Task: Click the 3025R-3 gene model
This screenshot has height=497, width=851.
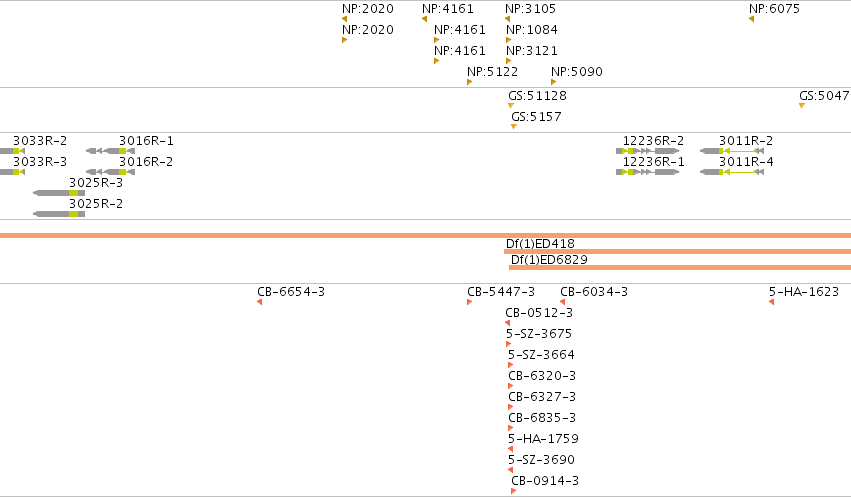Action: [x=59, y=193]
